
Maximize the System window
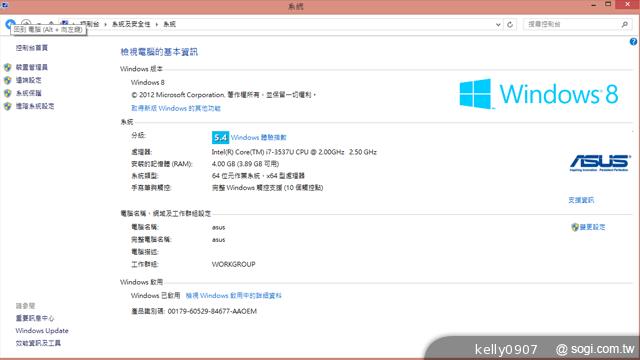(x=608, y=5)
